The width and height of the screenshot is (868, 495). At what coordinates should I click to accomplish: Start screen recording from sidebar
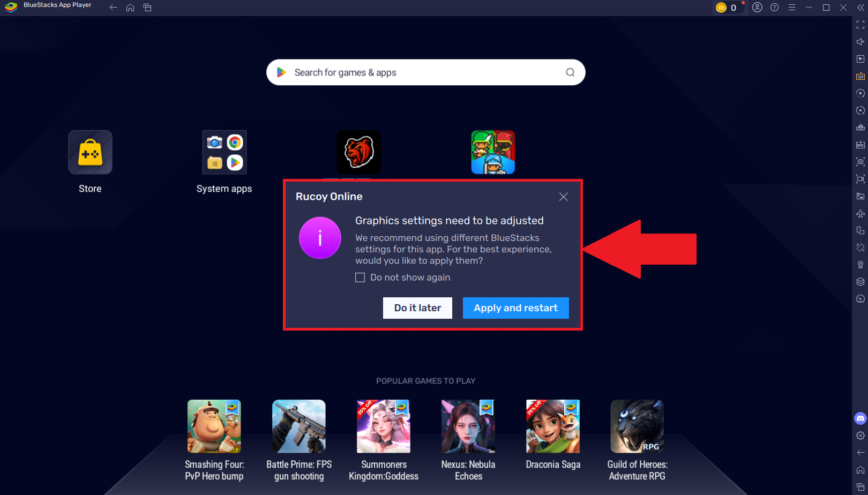860,179
